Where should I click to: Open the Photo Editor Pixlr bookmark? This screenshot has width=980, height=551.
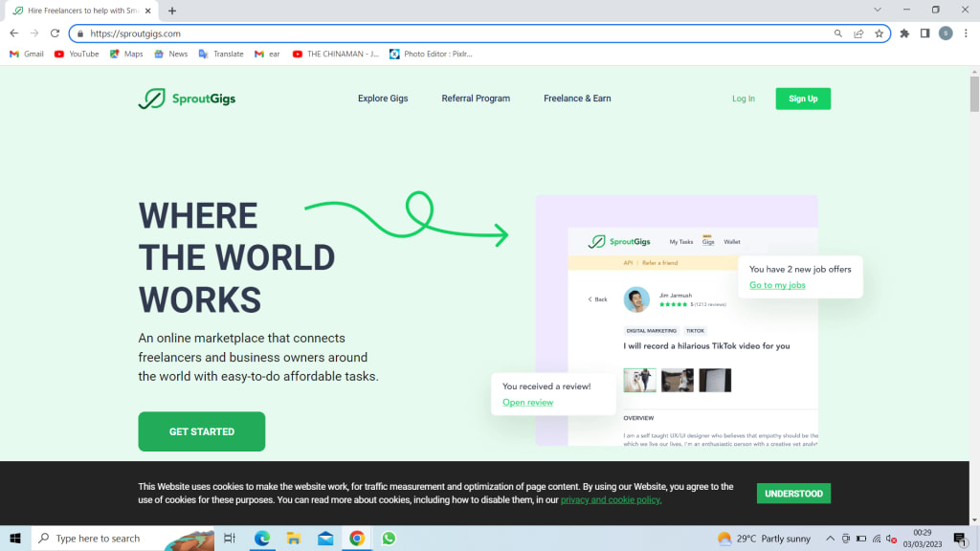(x=431, y=55)
